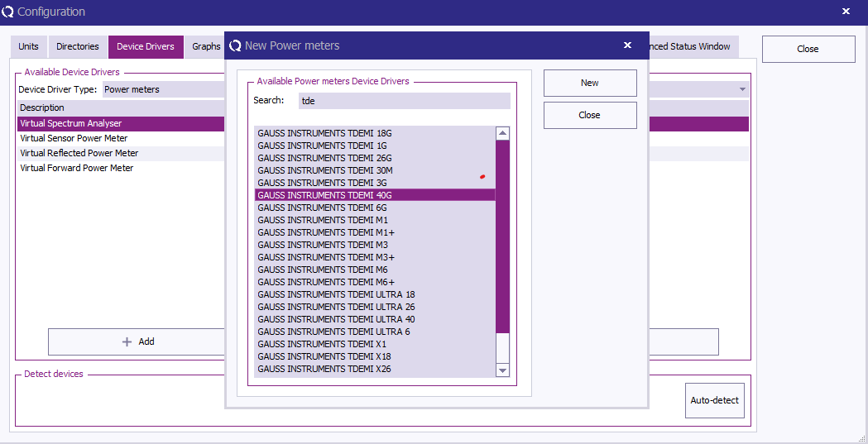This screenshot has width=868, height=444.
Task: Select GAUSS INSTRUMENTS TDEMI 26G
Action: pyautogui.click(x=375, y=158)
